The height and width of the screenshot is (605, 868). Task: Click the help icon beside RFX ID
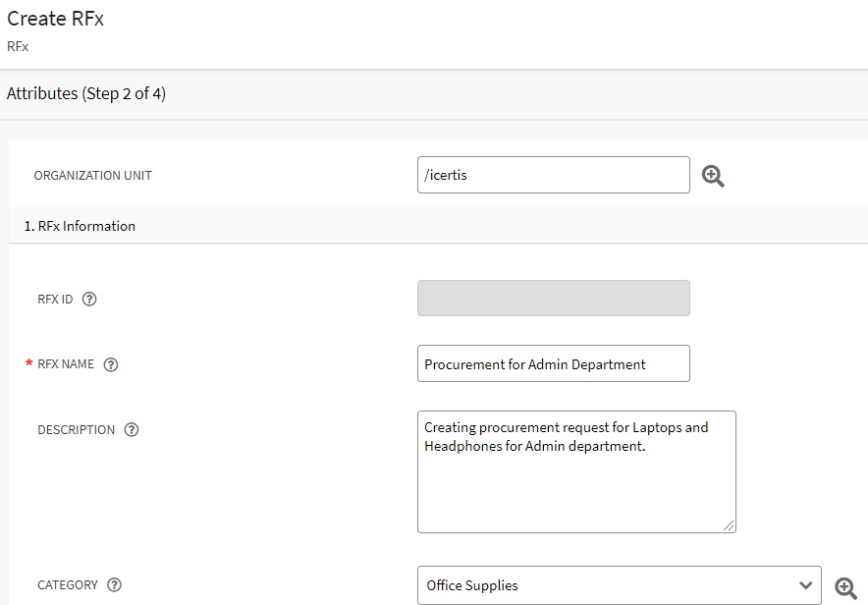click(89, 300)
